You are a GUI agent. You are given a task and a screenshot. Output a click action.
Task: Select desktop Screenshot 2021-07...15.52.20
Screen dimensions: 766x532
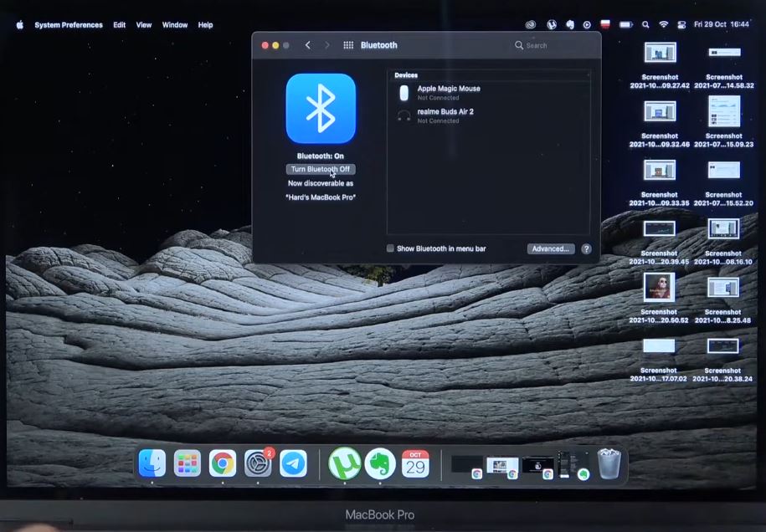(723, 182)
